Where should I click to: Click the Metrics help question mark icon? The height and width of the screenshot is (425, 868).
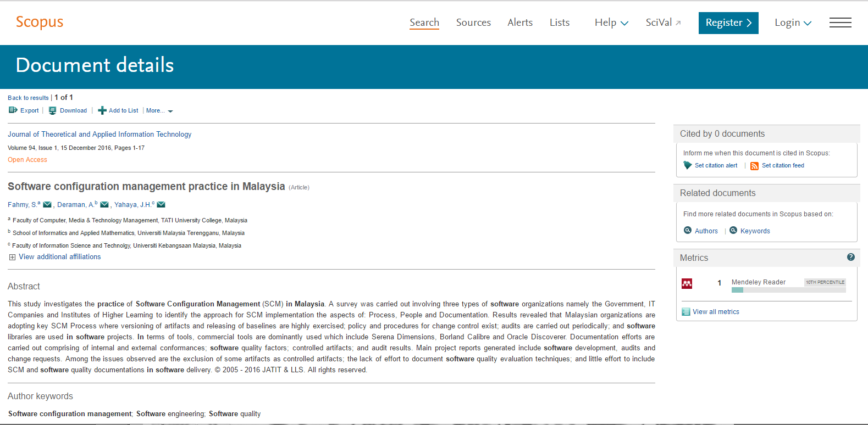(851, 257)
